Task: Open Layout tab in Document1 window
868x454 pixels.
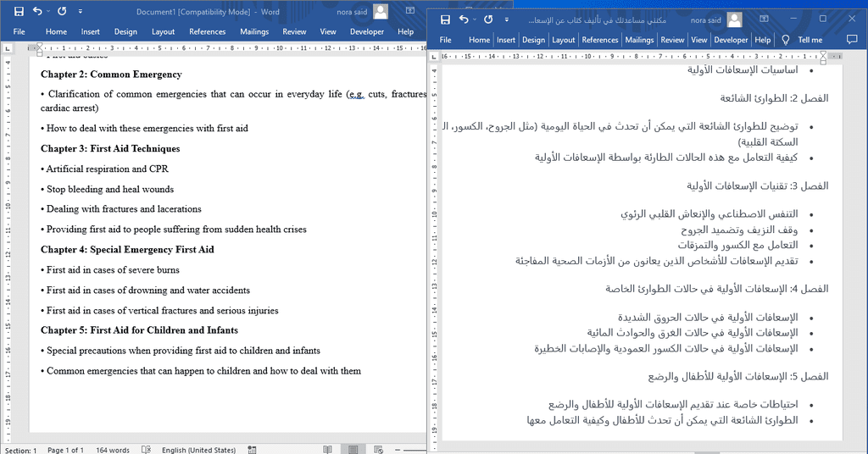Action: 164,31
